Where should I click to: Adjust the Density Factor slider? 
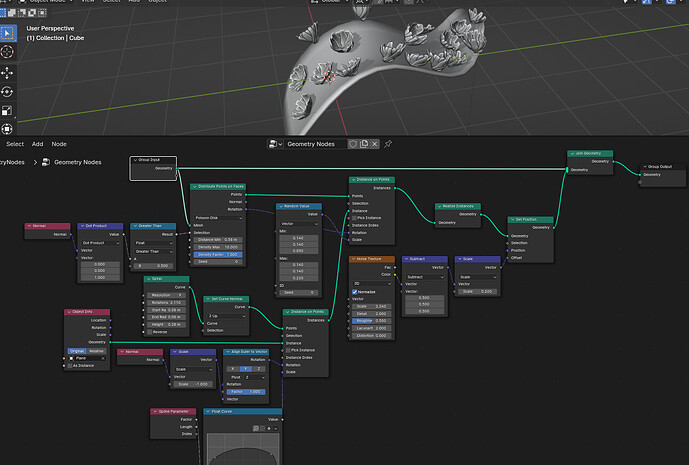[x=218, y=254]
